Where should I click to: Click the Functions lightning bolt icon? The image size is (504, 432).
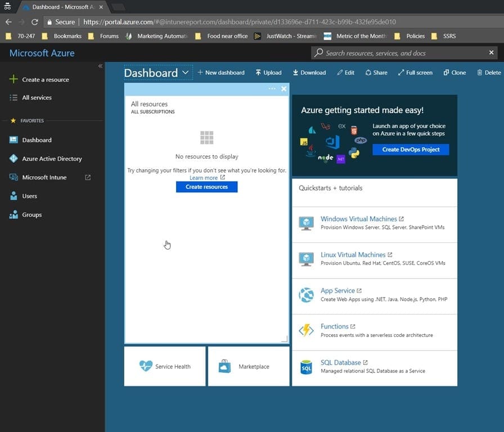307,330
